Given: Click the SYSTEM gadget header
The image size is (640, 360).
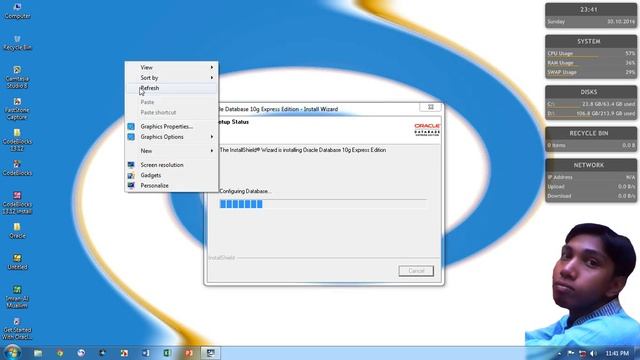Looking at the screenshot, I should 590,41.
